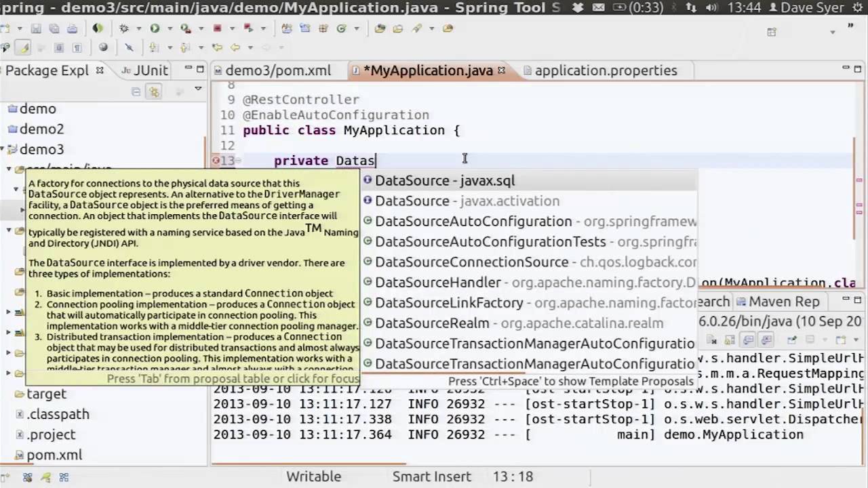The width and height of the screenshot is (868, 488).
Task: Toggle Mark Occurrences highlighter icon
Action: [x=24, y=47]
